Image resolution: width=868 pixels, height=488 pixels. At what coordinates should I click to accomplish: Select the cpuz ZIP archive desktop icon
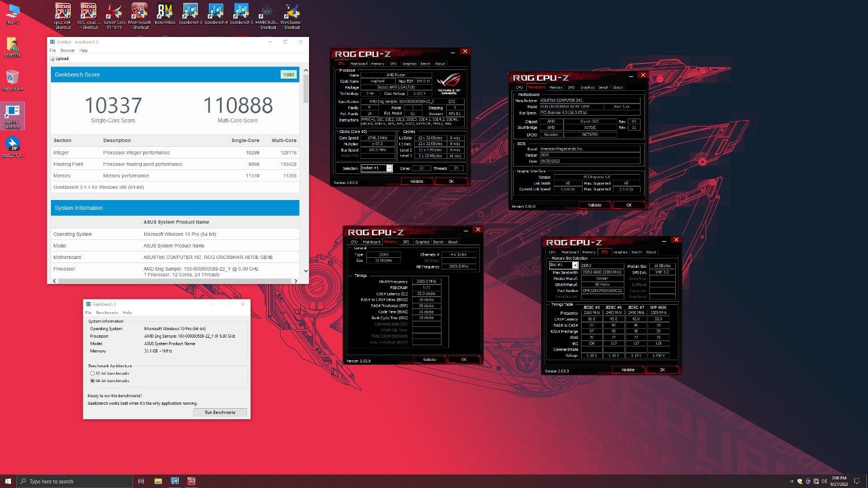coord(13,147)
